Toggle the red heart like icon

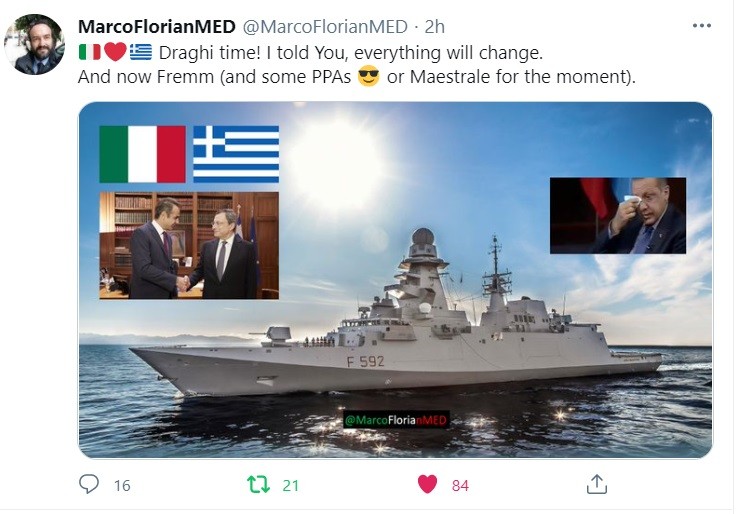click(x=427, y=485)
